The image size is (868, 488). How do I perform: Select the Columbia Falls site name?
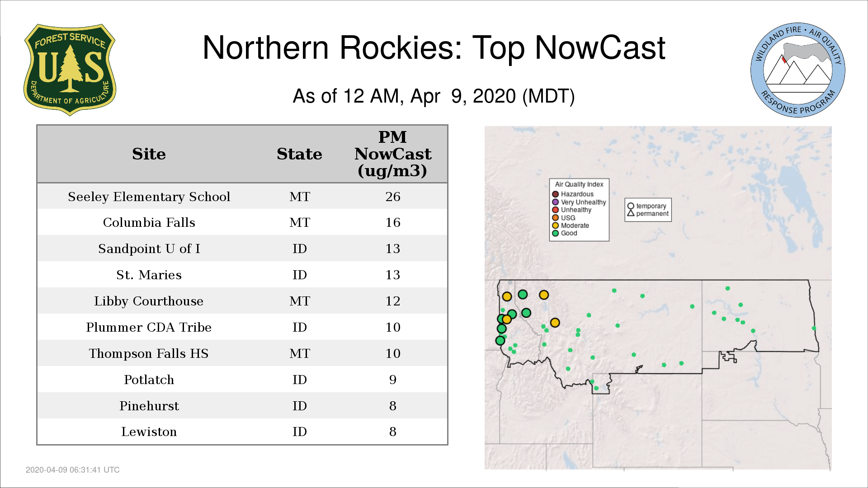(x=149, y=222)
